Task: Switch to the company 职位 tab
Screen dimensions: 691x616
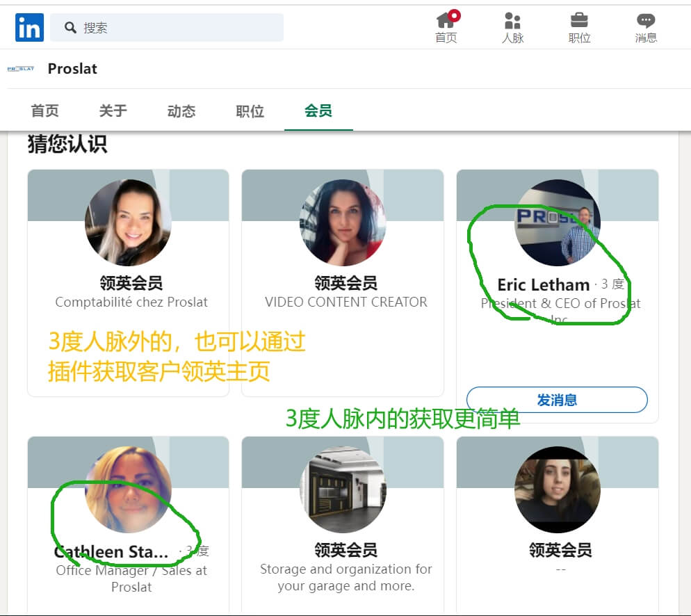Action: (250, 111)
